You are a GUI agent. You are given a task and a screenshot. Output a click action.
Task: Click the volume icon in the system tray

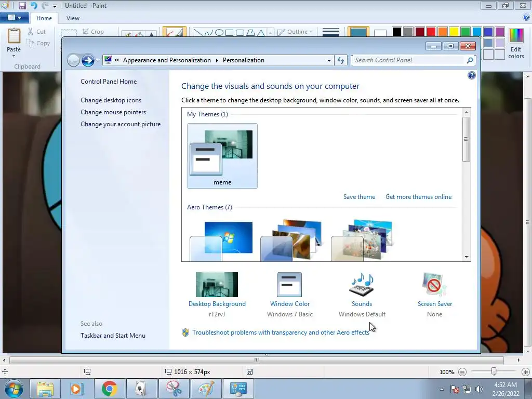tap(479, 389)
